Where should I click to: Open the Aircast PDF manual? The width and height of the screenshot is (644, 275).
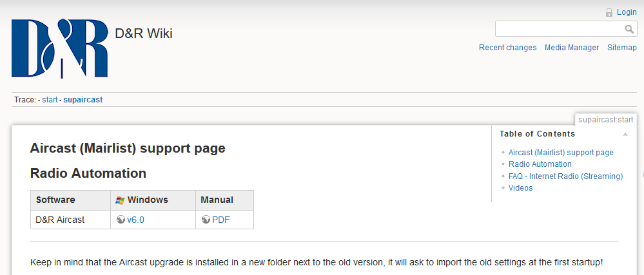tap(220, 220)
